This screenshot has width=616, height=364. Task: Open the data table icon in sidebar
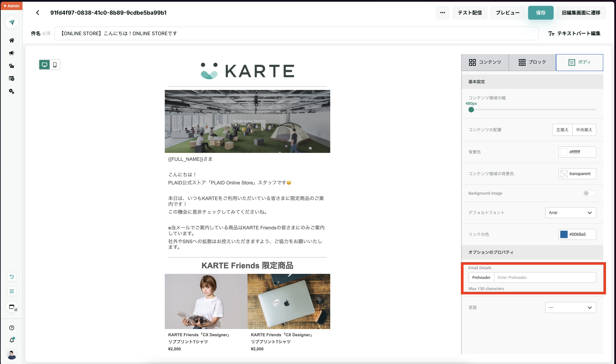pyautogui.click(x=12, y=78)
